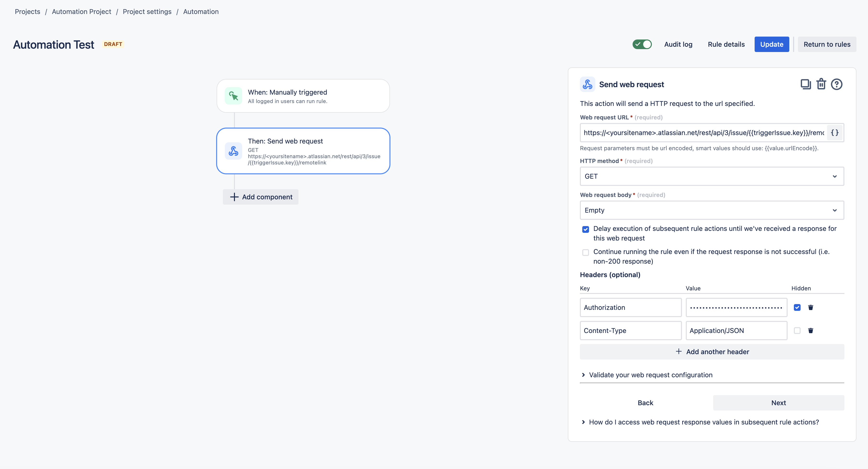Enable Continue running the rule checkbox
Screen dimensions: 868x469
pos(586,252)
